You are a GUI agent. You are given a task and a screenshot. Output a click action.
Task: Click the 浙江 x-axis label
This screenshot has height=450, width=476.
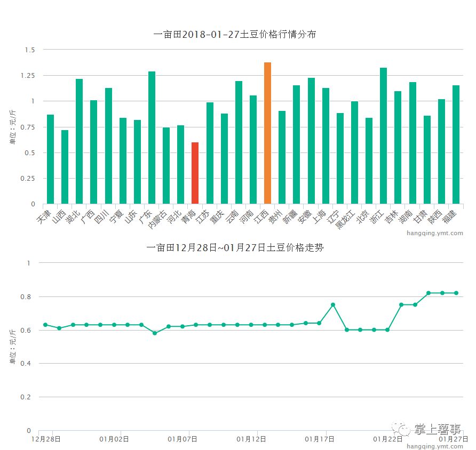point(377,216)
